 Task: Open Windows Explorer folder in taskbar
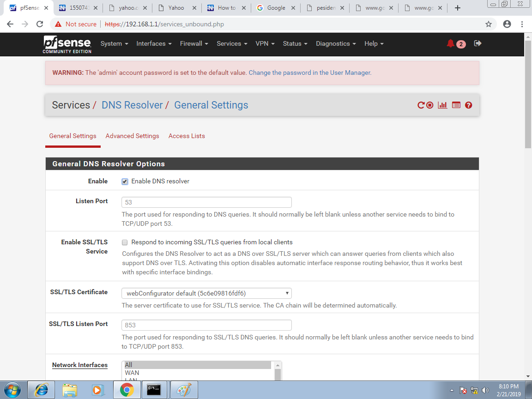70,390
